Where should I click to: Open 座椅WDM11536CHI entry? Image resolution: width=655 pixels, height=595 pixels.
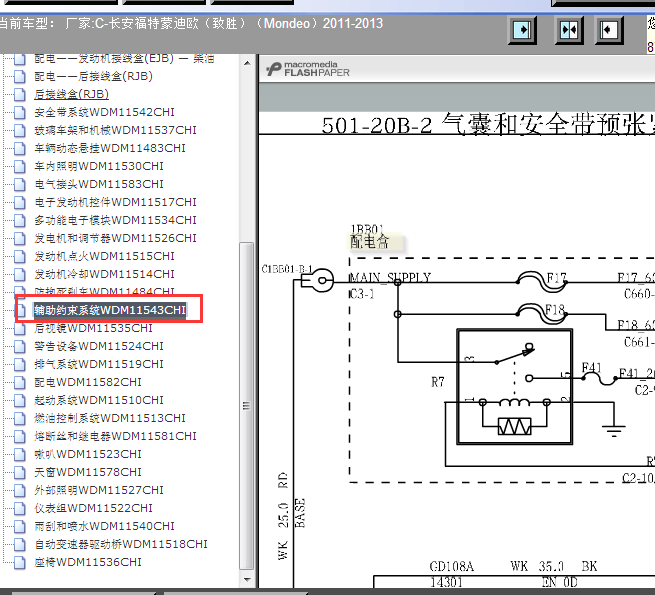click(88, 562)
